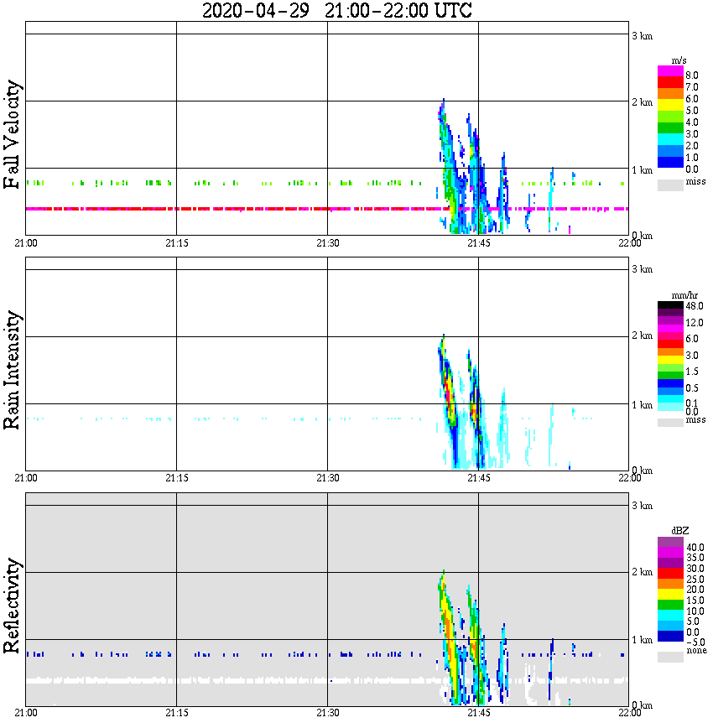Click 21:00 tick under Rain Intensity panel

[26, 478]
